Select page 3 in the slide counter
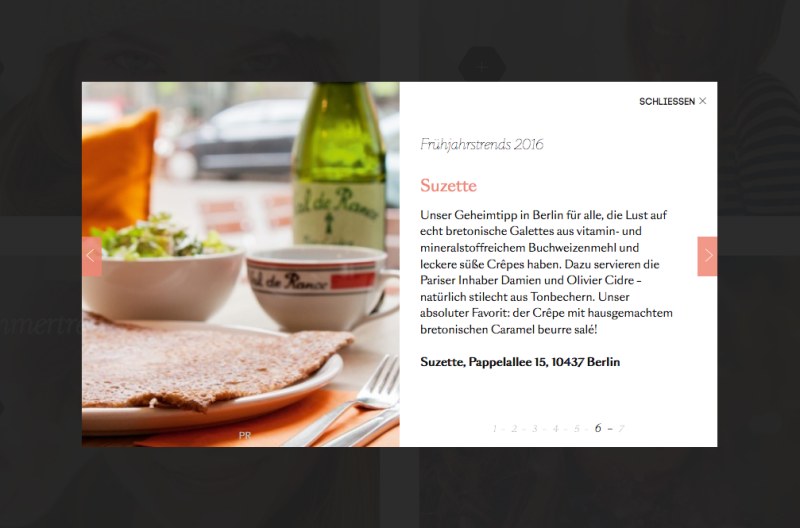Viewport: 800px width, 528px height. tap(535, 429)
